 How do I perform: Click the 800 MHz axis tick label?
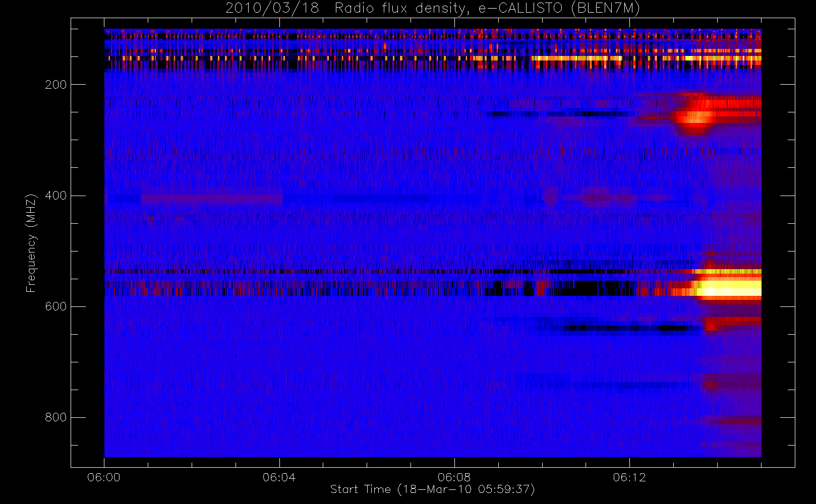(x=56, y=417)
